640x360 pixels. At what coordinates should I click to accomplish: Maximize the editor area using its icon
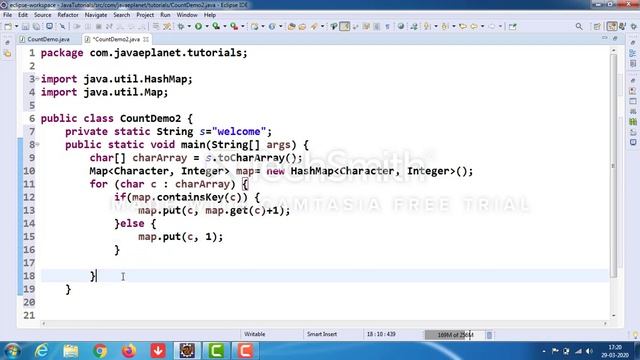click(x=615, y=38)
